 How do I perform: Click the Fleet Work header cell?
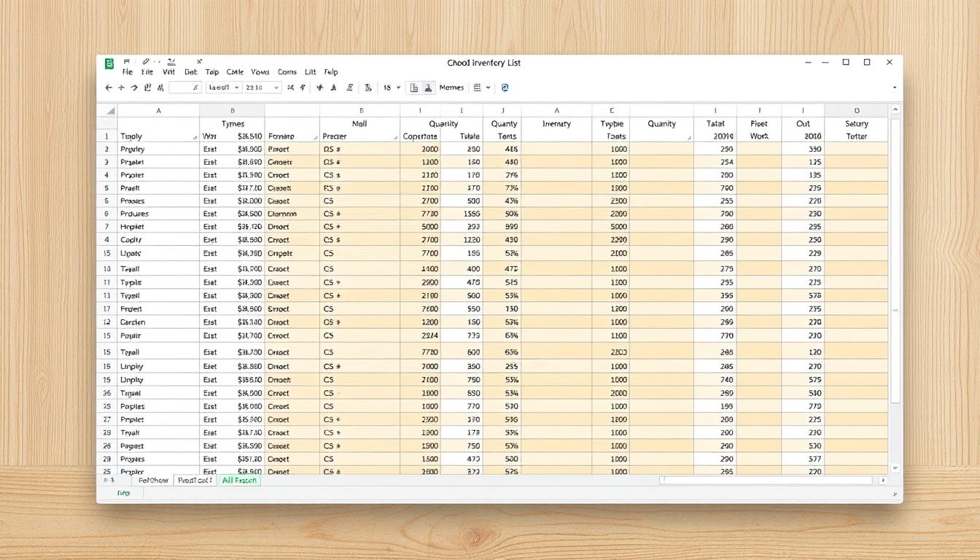click(x=759, y=130)
